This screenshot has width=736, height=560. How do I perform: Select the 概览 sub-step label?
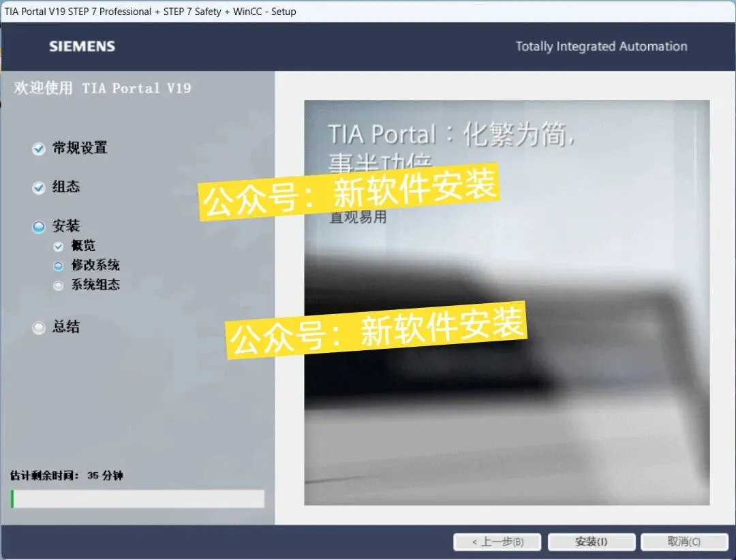(83, 245)
